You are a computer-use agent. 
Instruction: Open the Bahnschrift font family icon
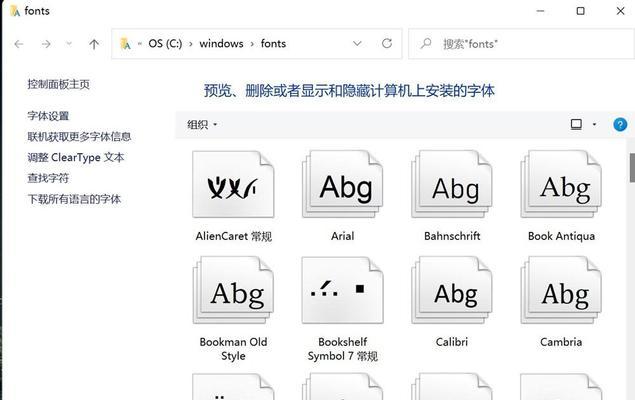point(452,184)
